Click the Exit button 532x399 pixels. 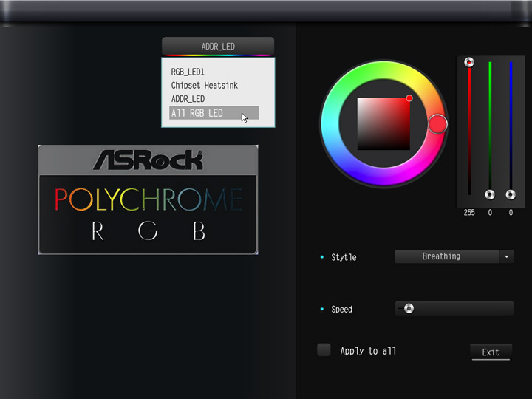491,352
